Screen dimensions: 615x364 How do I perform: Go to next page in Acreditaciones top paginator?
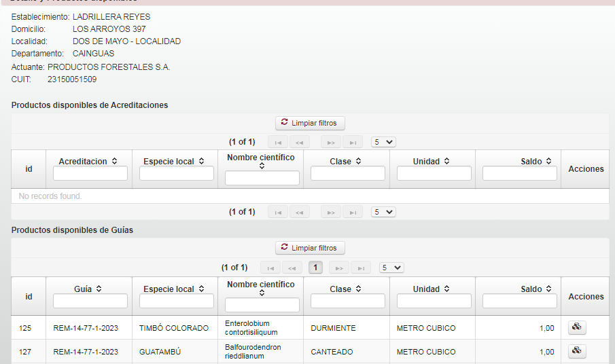(331, 142)
